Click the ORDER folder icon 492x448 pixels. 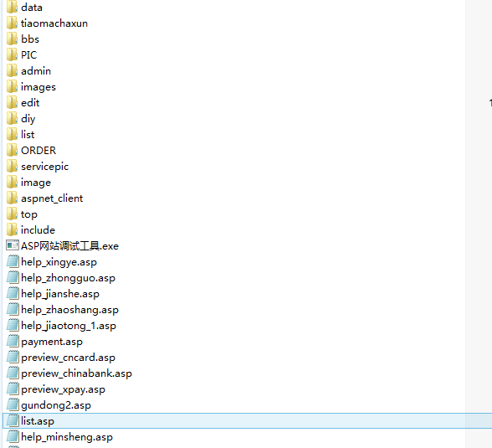point(12,150)
